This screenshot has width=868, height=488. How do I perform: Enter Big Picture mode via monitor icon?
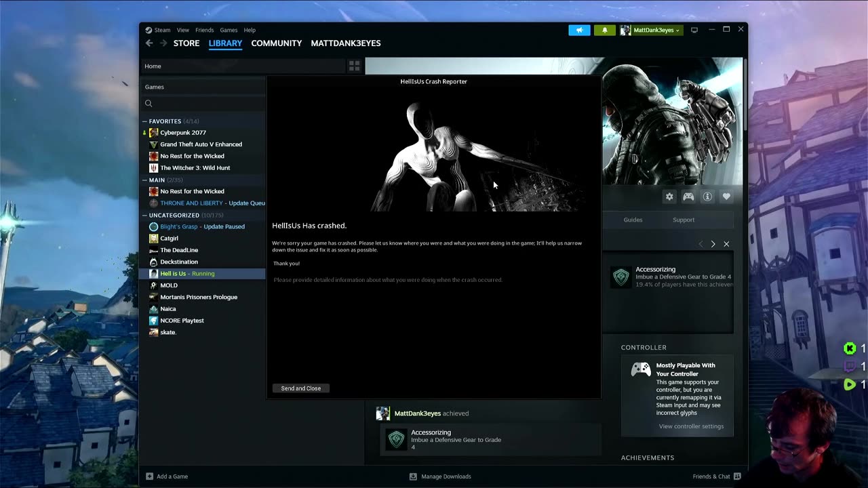tap(694, 30)
